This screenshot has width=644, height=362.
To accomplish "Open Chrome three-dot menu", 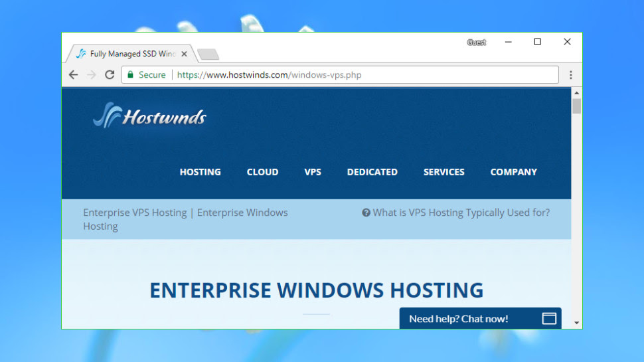I will click(570, 75).
